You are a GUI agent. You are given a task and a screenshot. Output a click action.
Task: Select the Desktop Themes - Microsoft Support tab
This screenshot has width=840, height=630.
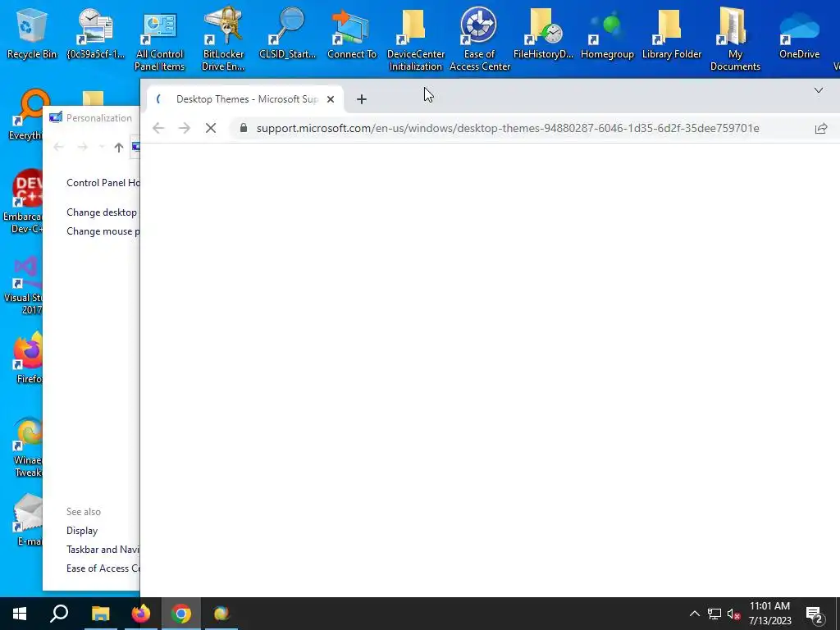[246, 99]
